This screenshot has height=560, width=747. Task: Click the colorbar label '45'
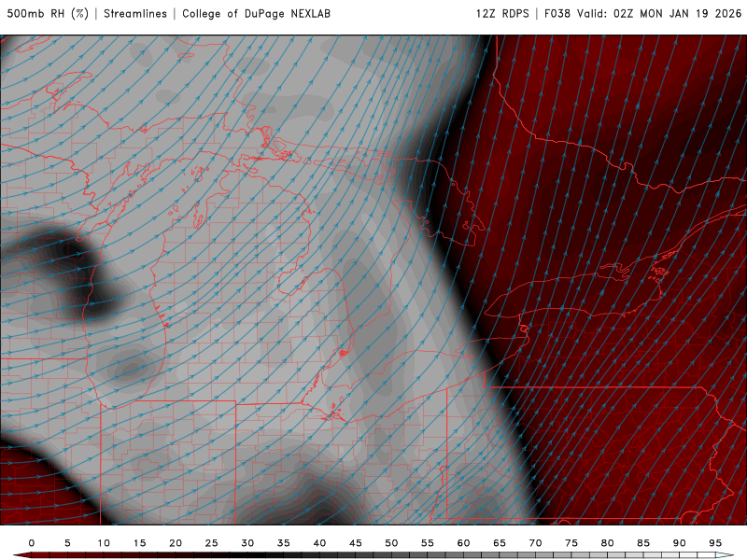click(356, 543)
